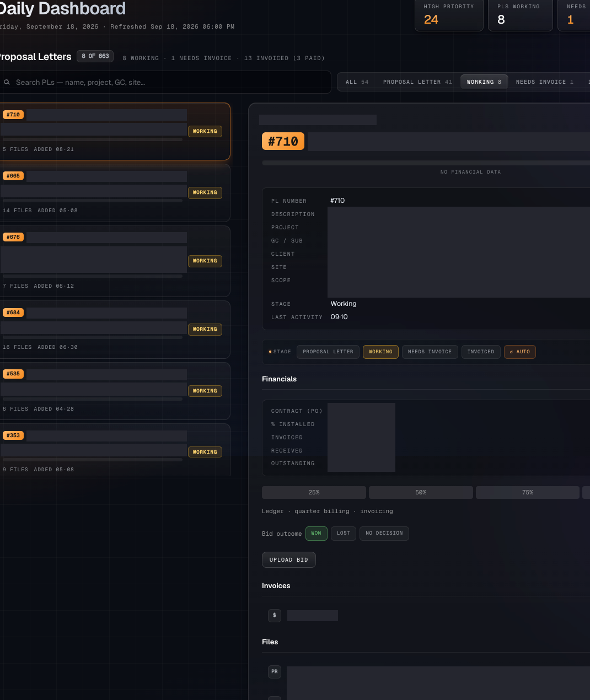Mark bid outcome as NO DECISION
590x700 pixels.
pos(384,533)
